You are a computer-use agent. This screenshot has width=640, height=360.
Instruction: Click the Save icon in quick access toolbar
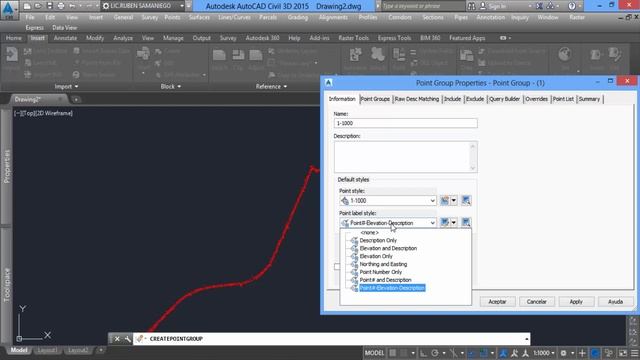click(49, 6)
